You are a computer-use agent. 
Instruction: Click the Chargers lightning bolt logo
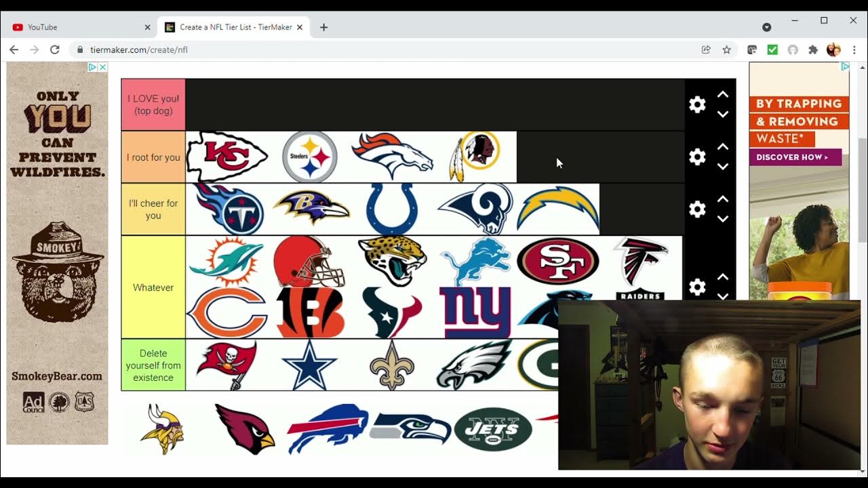558,207
